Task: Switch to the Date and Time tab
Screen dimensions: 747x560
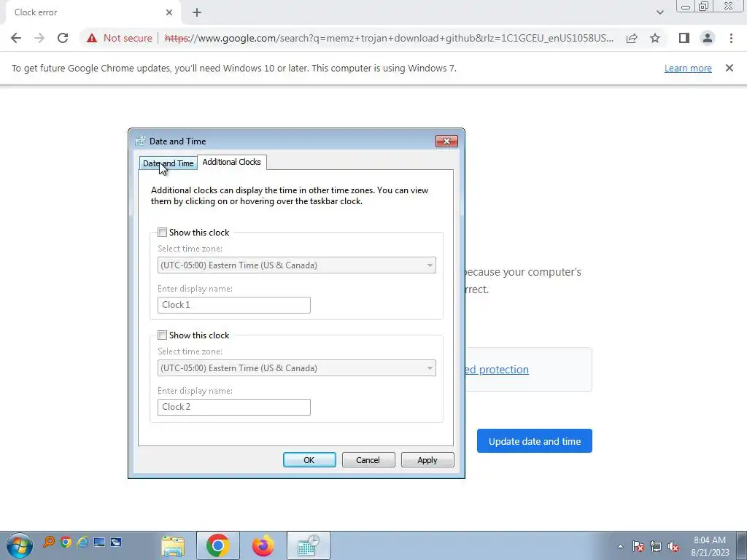Action: [x=169, y=163]
